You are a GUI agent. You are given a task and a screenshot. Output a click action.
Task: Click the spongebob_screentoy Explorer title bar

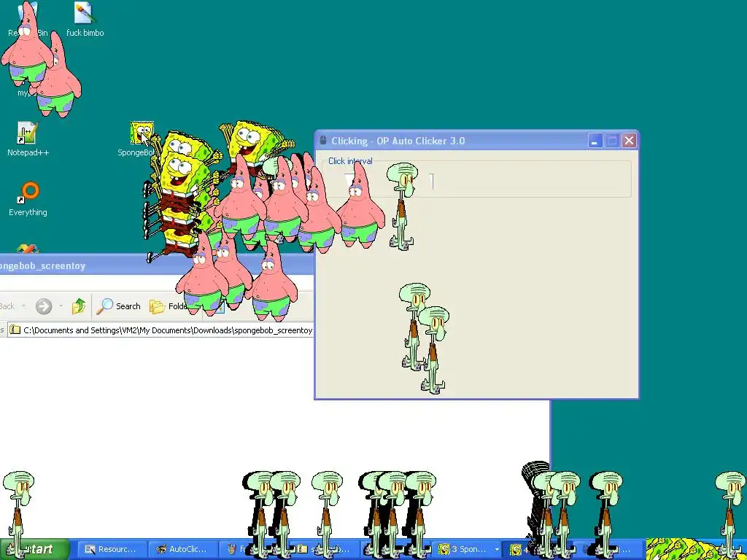pyautogui.click(x=157, y=265)
